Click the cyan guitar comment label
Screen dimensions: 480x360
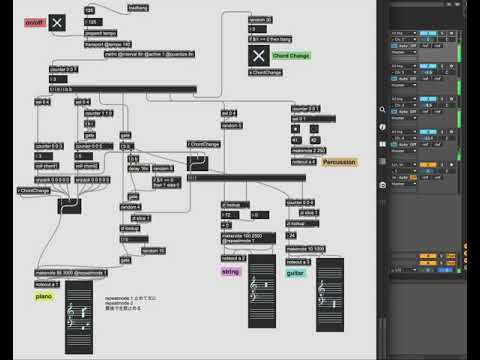pyautogui.click(x=295, y=273)
